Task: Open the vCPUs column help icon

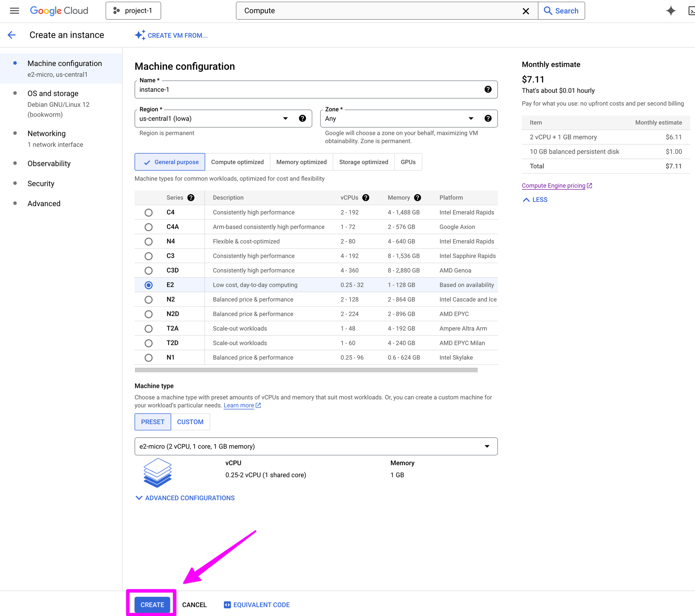Action: click(x=366, y=197)
